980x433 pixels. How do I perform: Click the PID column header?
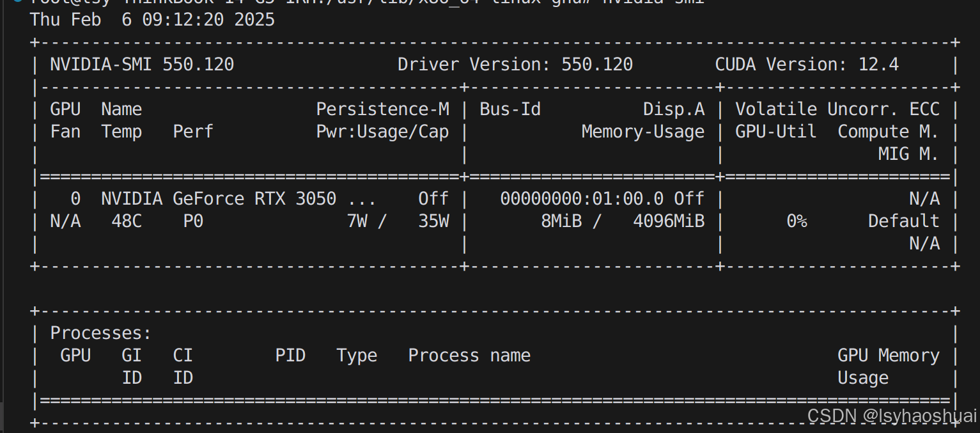[x=291, y=355]
